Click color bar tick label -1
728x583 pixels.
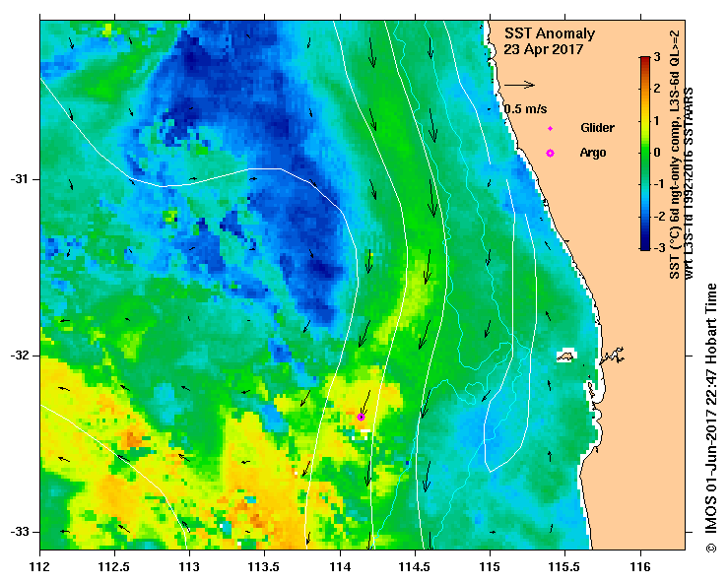(x=659, y=184)
